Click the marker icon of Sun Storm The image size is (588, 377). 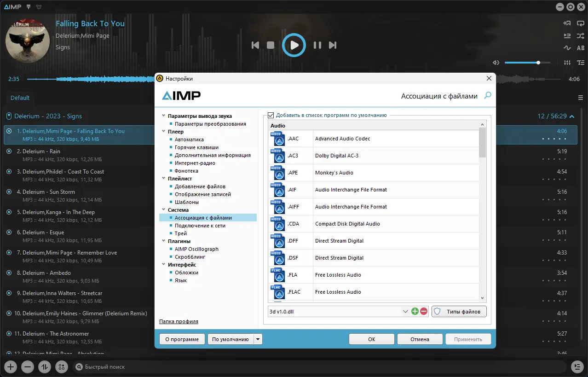point(9,191)
